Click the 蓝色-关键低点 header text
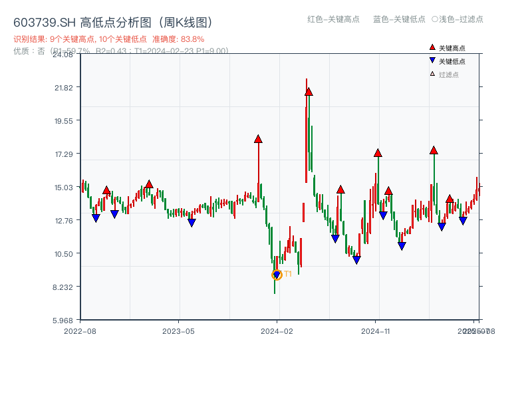 (x=399, y=19)
